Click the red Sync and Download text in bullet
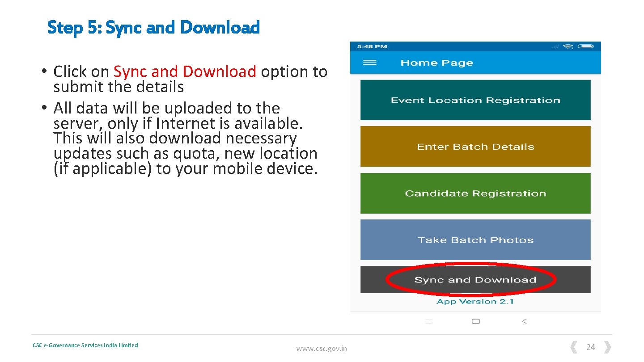This screenshot has width=644, height=362. coord(185,72)
